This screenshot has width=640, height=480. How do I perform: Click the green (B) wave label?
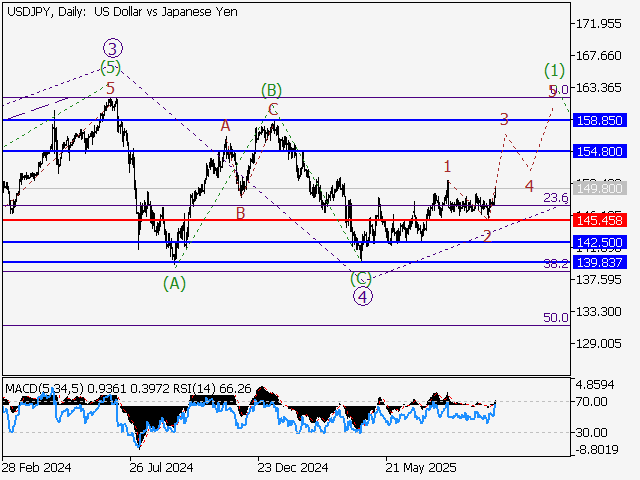(x=270, y=89)
